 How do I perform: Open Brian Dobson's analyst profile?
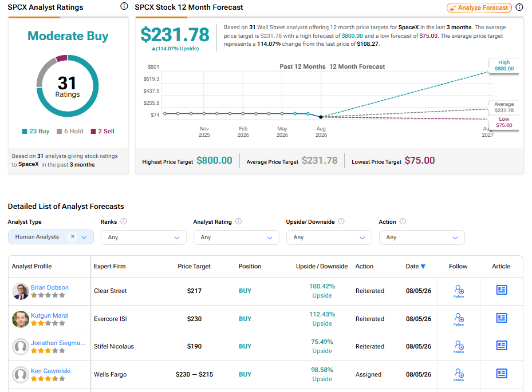50,287
